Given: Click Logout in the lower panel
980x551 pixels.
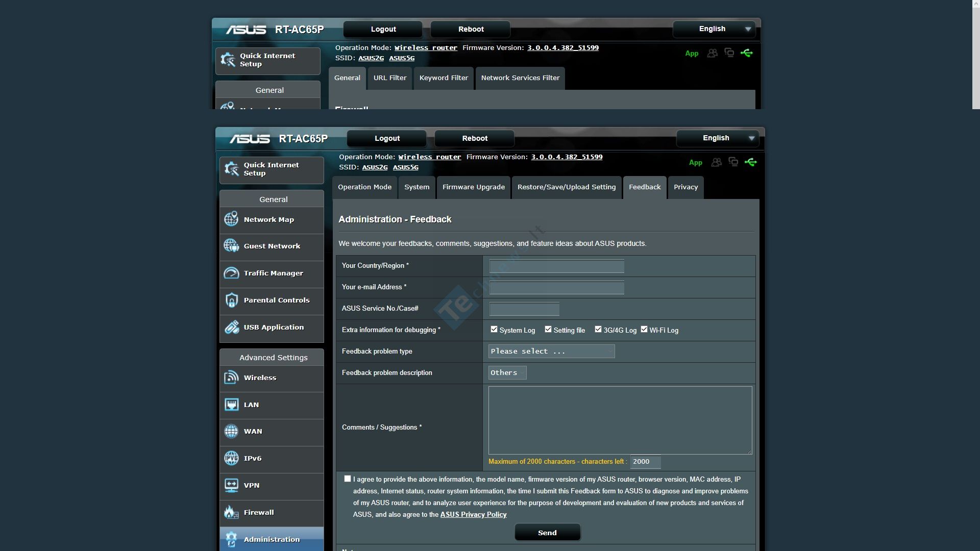Looking at the screenshot, I should pos(387,138).
